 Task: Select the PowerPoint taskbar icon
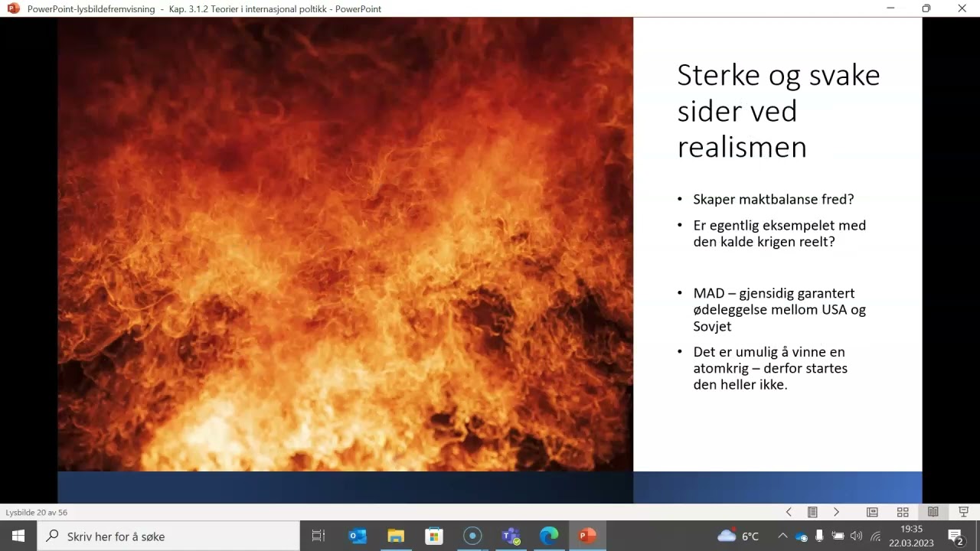click(x=587, y=536)
